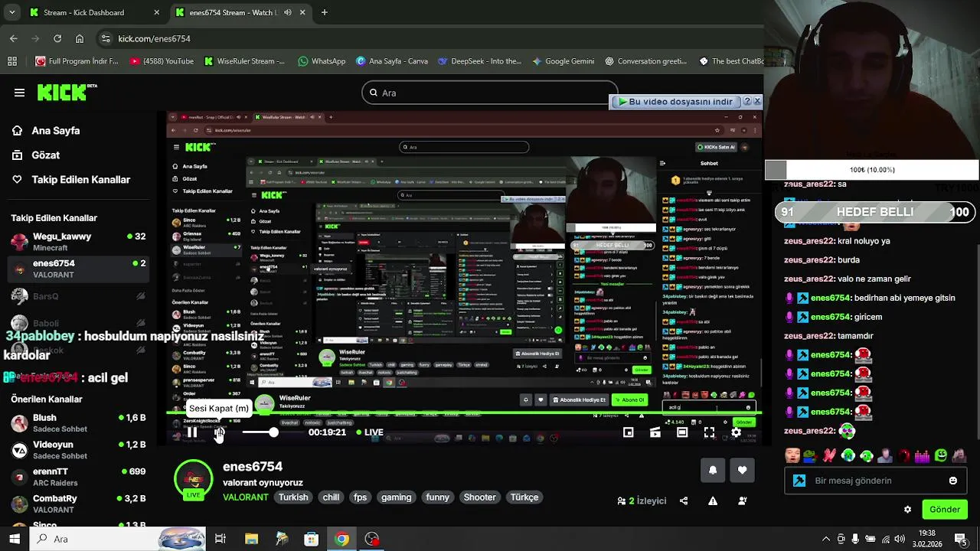Open Takip Edilen Kanallar menu entry
This screenshot has height=551, width=980.
71,180
